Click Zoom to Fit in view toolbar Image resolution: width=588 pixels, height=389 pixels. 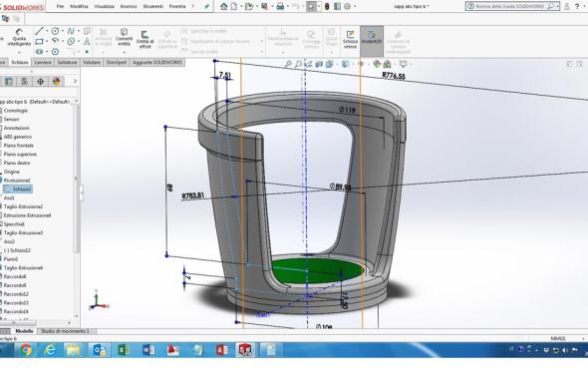click(288, 64)
